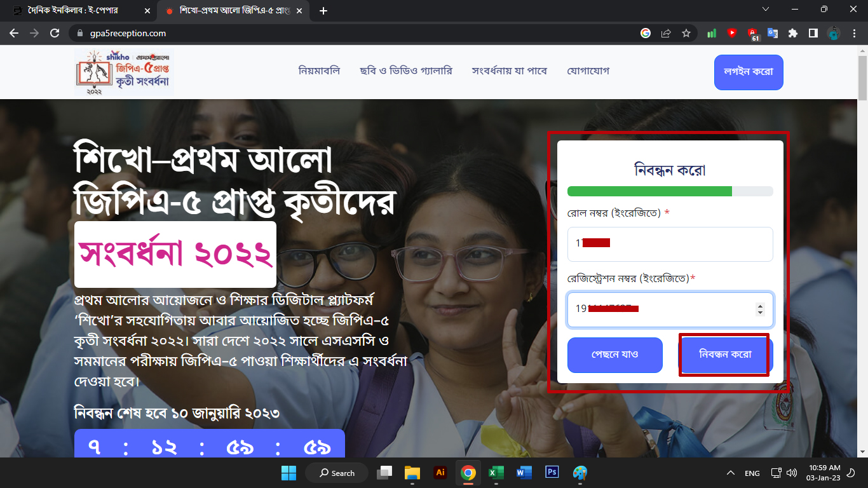The image size is (868, 488).
Task: Focus the রোল নম্বর input field
Action: (x=670, y=244)
